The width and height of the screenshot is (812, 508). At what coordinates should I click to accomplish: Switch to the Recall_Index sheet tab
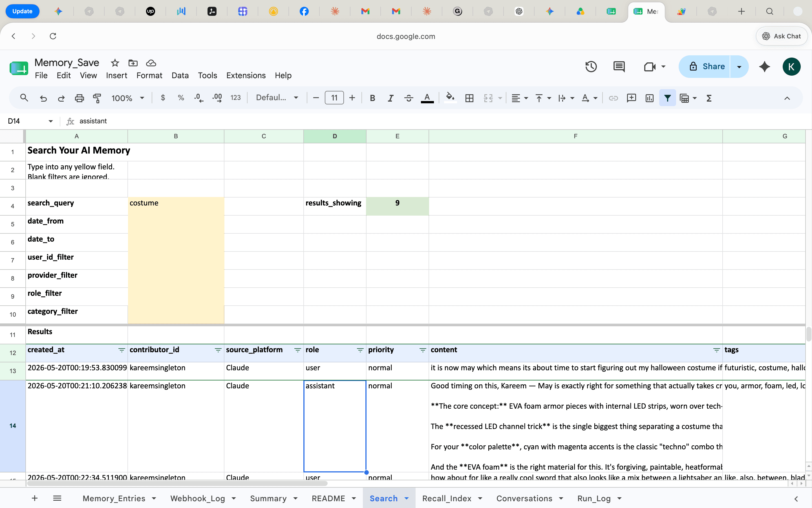447,498
